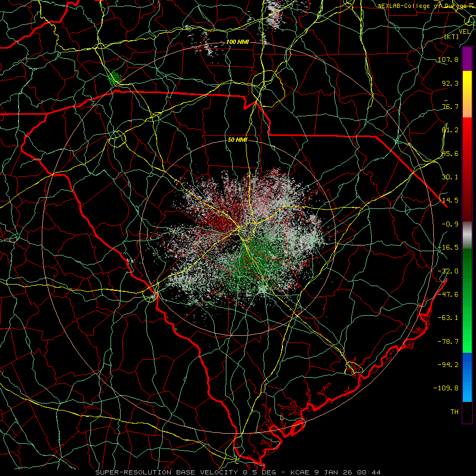Screen dimensions: 476x476
Task: Click the -0.9 legend value
Action: (x=450, y=224)
